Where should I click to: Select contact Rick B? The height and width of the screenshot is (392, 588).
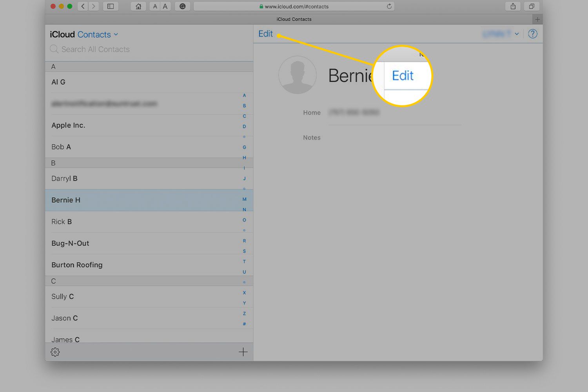point(149,221)
